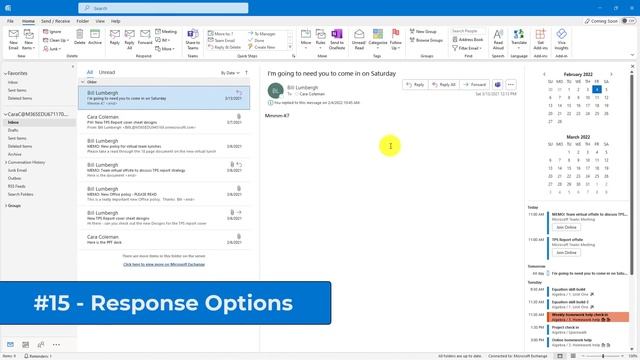The image size is (640, 360).
Task: Collapse the Favorites folder group
Action: coord(5,73)
